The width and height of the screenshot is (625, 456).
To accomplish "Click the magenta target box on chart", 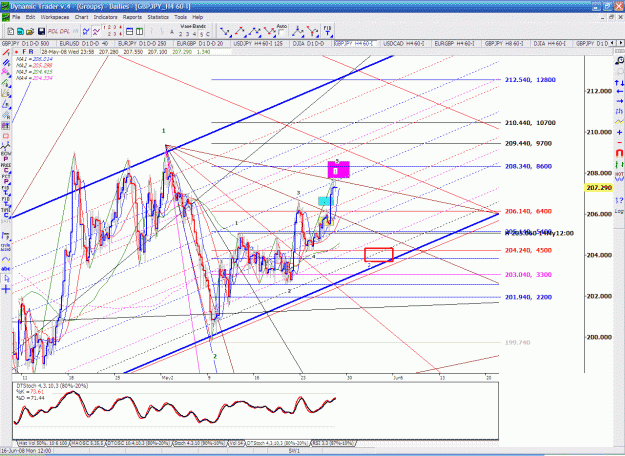I will click(x=338, y=169).
